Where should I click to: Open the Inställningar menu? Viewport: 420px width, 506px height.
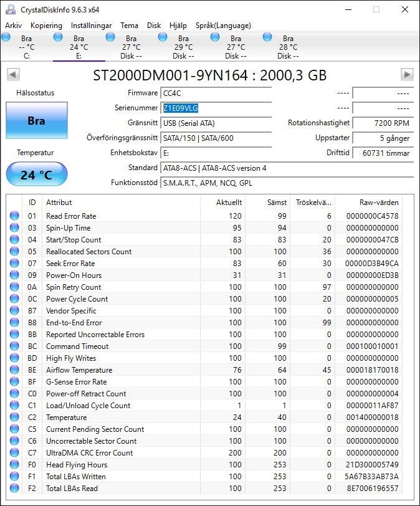pos(91,26)
